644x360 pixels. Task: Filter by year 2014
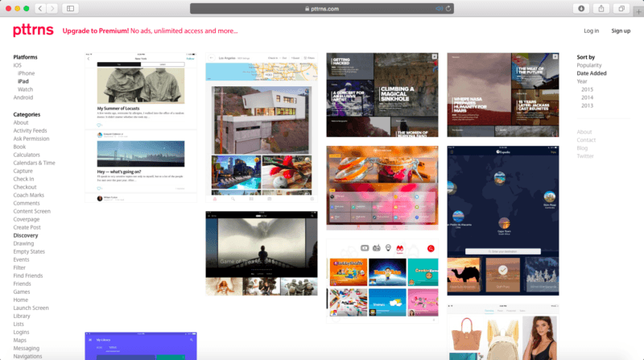coord(587,97)
